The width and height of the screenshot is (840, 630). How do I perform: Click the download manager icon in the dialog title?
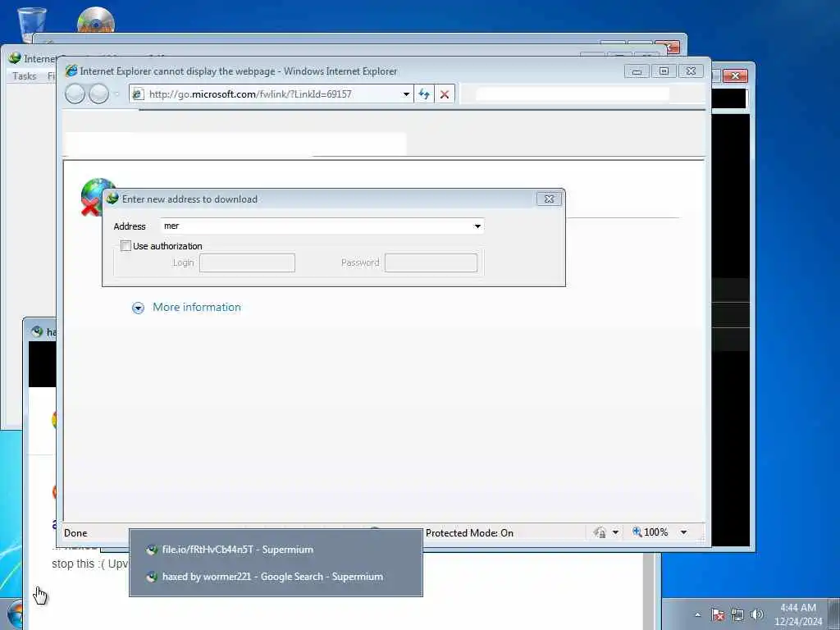pyautogui.click(x=112, y=199)
